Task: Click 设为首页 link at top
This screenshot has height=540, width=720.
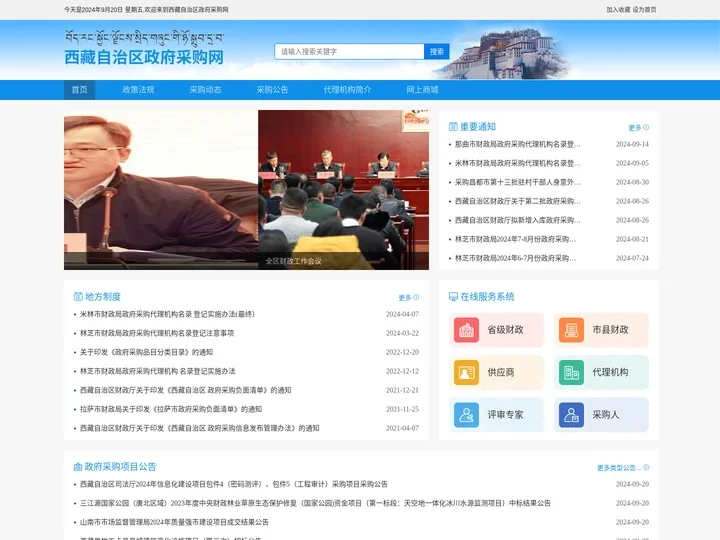Action: tap(644, 9)
